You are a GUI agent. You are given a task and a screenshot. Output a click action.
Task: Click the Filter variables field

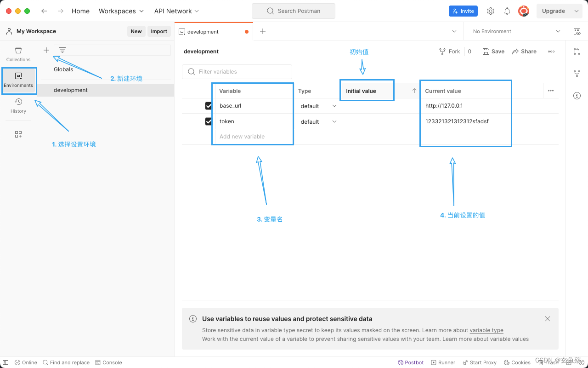(x=237, y=72)
